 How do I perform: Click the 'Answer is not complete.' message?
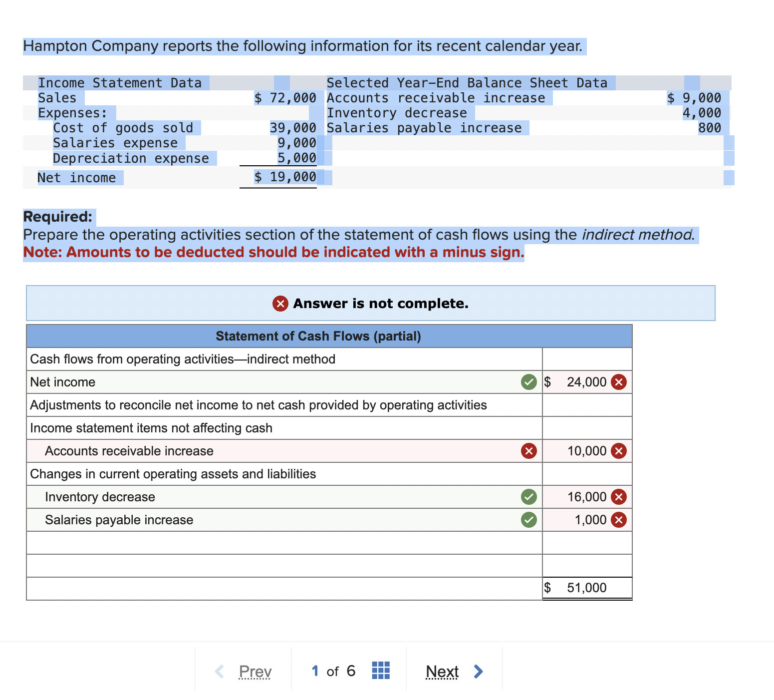tap(381, 304)
